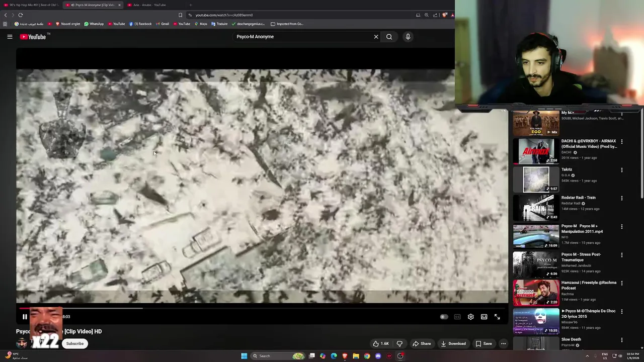
Task: Open Google Chrome from the taskbar
Action: (367, 356)
